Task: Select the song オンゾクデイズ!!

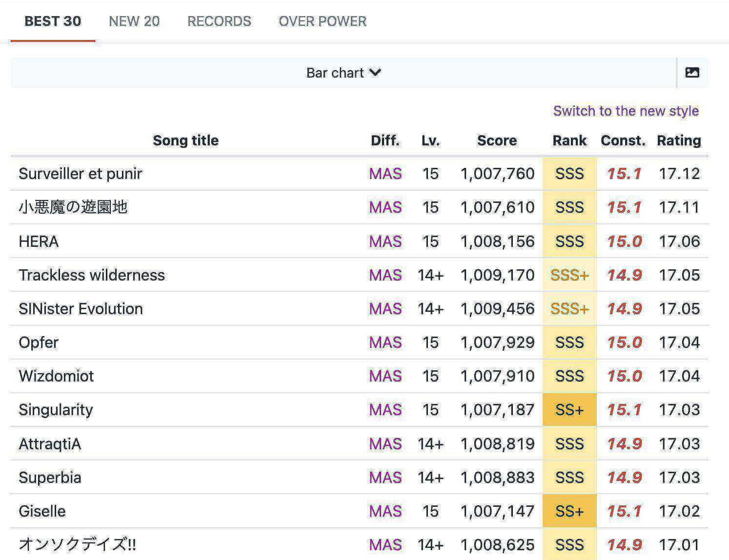Action: click(x=78, y=544)
